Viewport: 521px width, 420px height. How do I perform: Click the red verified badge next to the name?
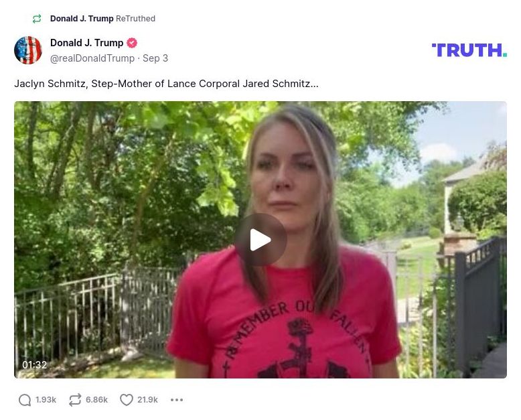132,43
